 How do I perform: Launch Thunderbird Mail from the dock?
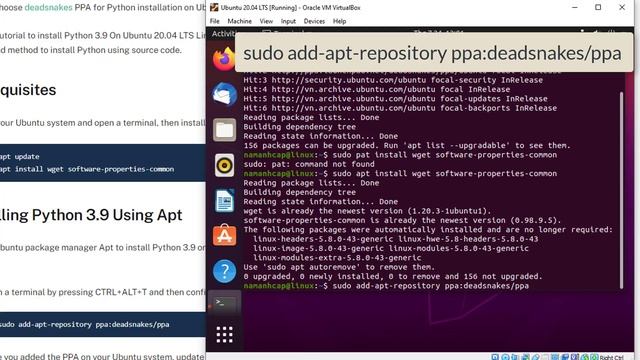224,94
